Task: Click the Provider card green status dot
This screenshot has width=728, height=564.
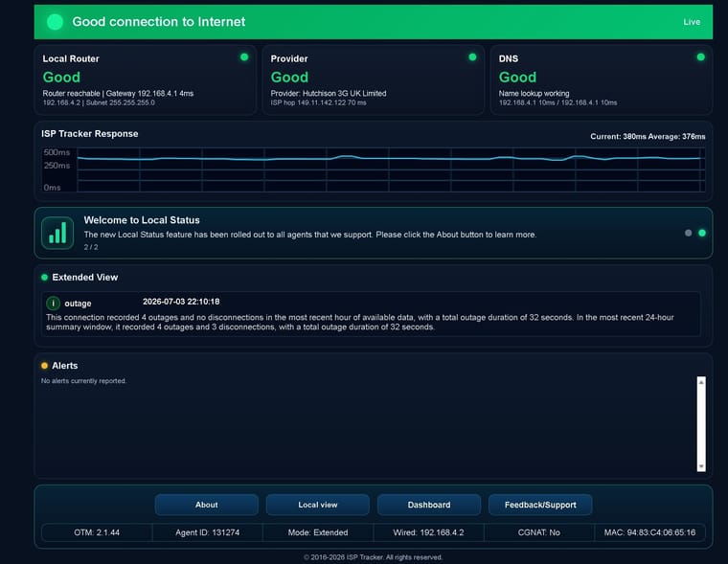Action: 472,57
